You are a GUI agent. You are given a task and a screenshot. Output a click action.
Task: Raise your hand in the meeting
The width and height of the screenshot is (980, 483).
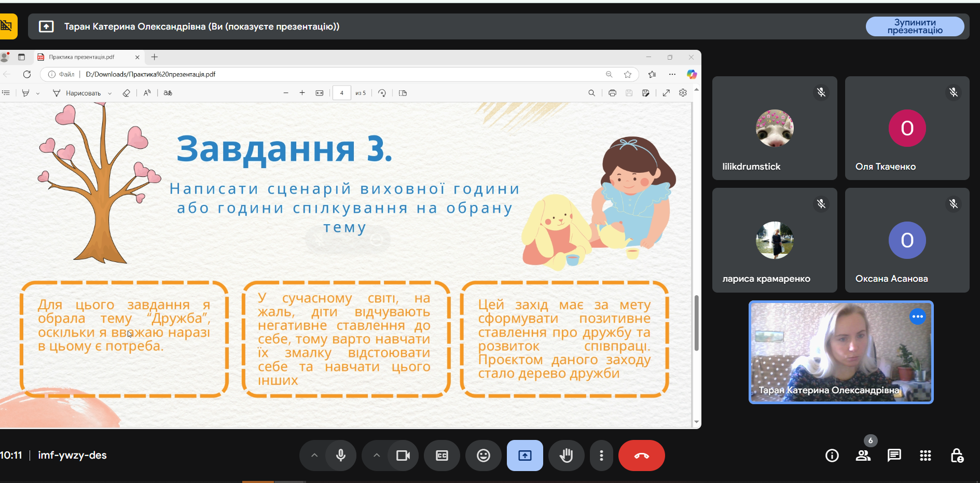(x=566, y=456)
